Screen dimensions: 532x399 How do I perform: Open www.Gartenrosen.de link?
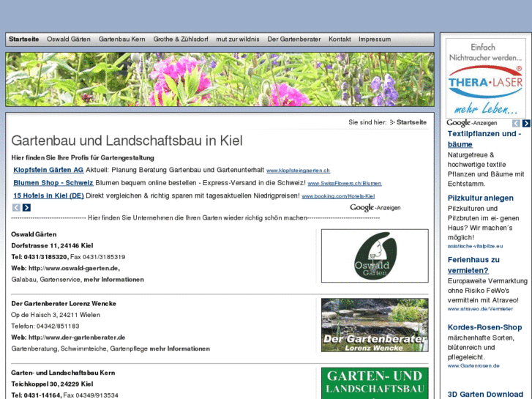pyautogui.click(x=473, y=366)
